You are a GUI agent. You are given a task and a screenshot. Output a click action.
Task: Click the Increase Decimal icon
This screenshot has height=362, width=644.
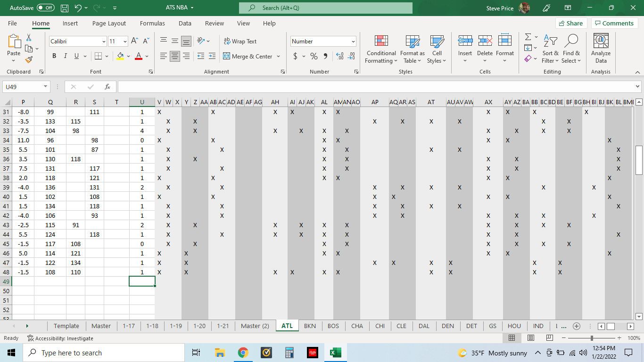click(340, 56)
